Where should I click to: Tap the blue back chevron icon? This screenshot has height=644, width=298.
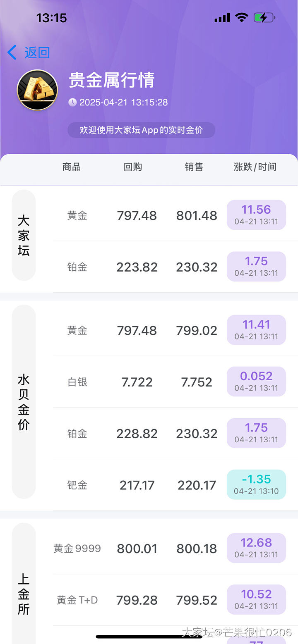[x=12, y=52]
